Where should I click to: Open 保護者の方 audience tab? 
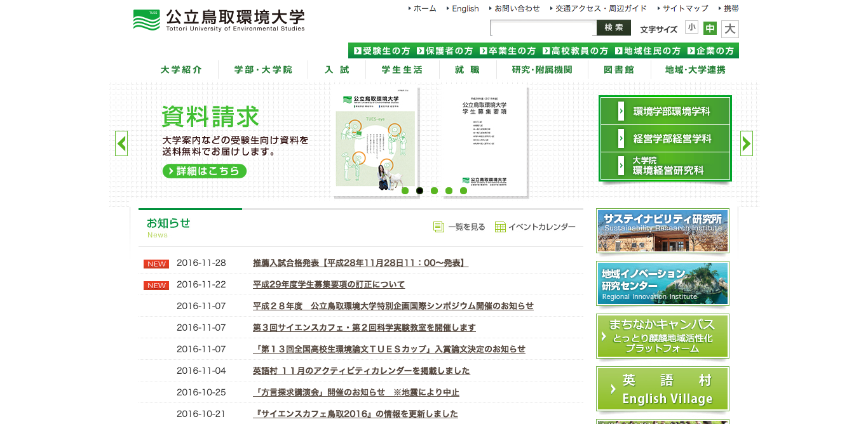(445, 51)
